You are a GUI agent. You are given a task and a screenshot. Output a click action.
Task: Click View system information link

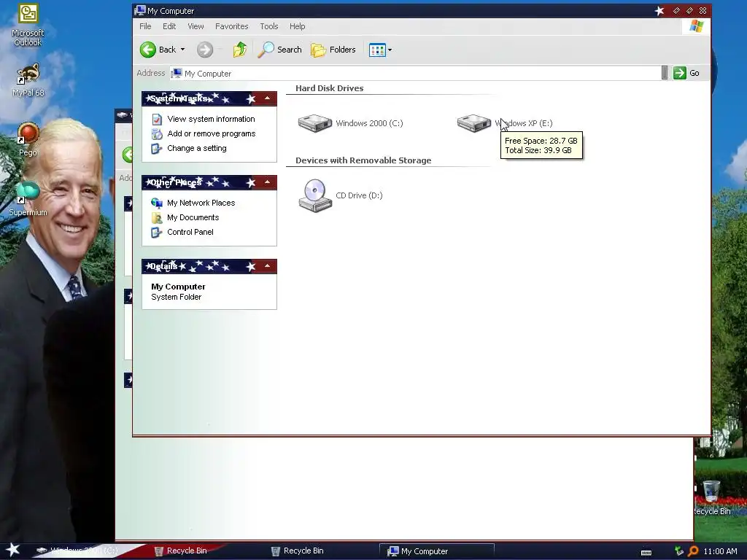pos(211,119)
